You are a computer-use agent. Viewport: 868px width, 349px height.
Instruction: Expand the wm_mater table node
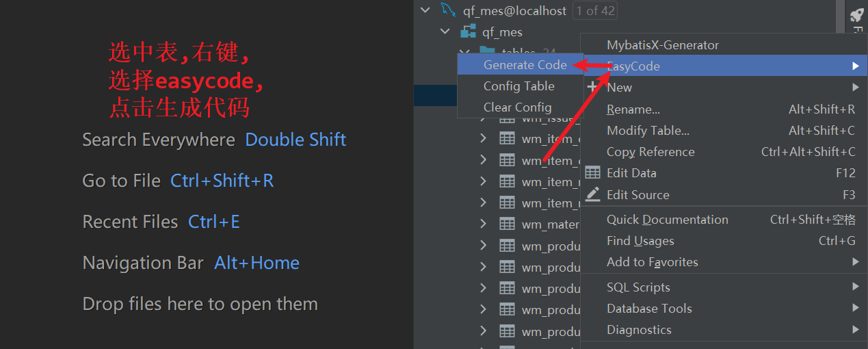pyautogui.click(x=483, y=224)
